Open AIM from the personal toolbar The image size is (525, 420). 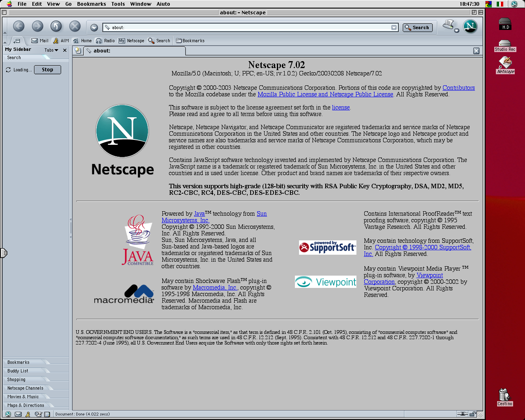point(61,41)
